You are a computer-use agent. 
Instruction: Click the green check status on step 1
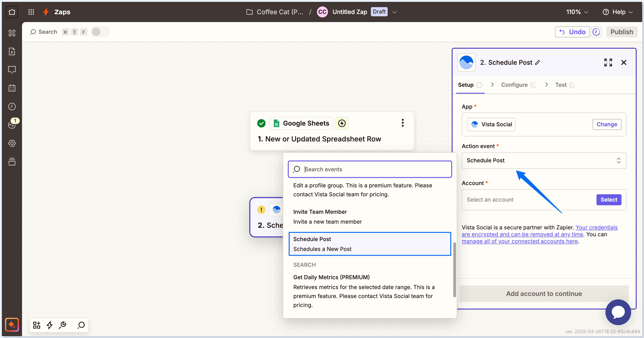point(261,123)
